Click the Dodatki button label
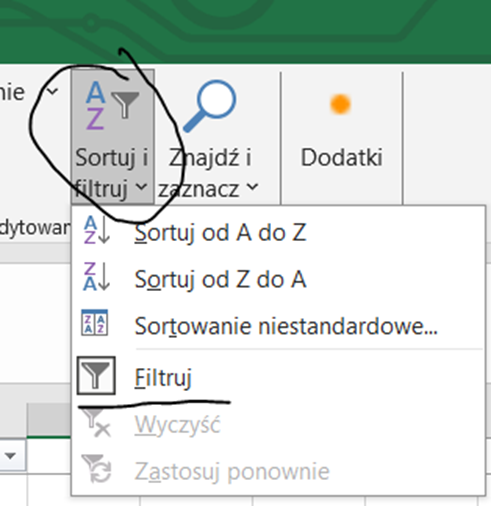Image resolution: width=491 pixels, height=506 pixels. (341, 157)
